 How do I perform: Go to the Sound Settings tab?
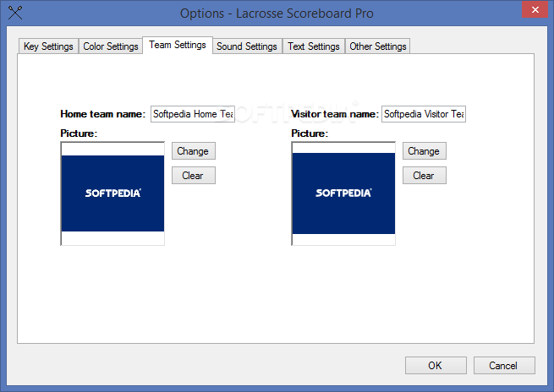click(247, 46)
